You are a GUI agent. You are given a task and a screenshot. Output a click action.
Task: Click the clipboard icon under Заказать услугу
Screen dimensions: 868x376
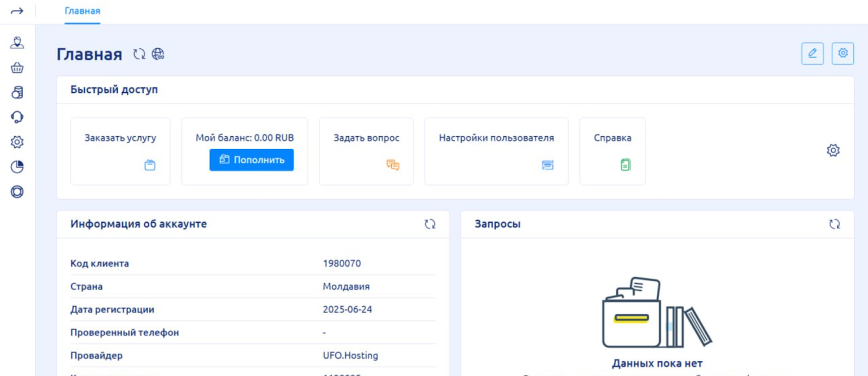coord(150,165)
